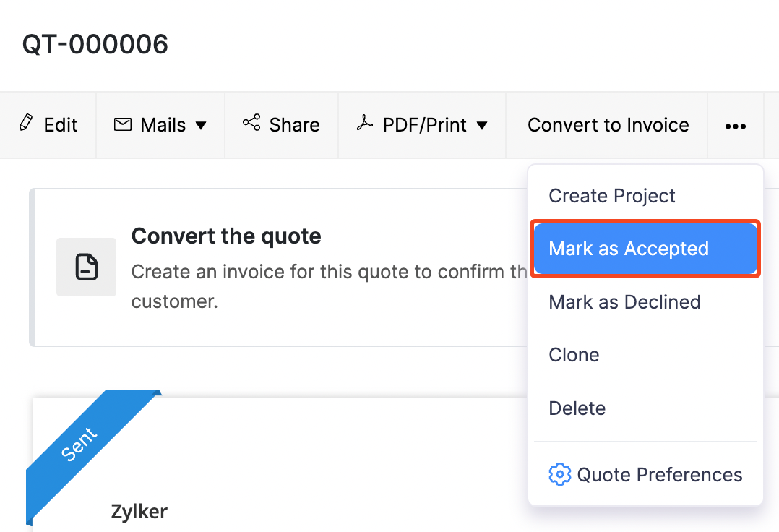Click the three-dots more options icon
This screenshot has width=779, height=532.
(735, 126)
